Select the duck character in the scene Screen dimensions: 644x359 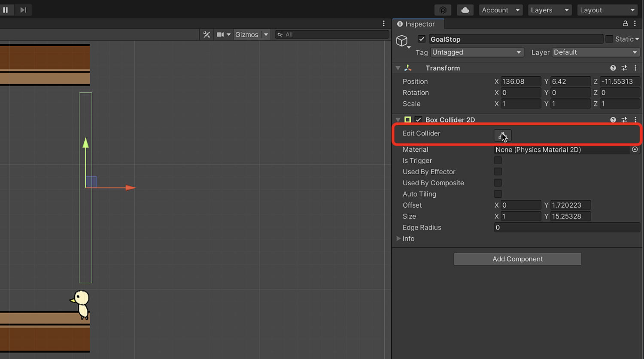pyautogui.click(x=80, y=305)
